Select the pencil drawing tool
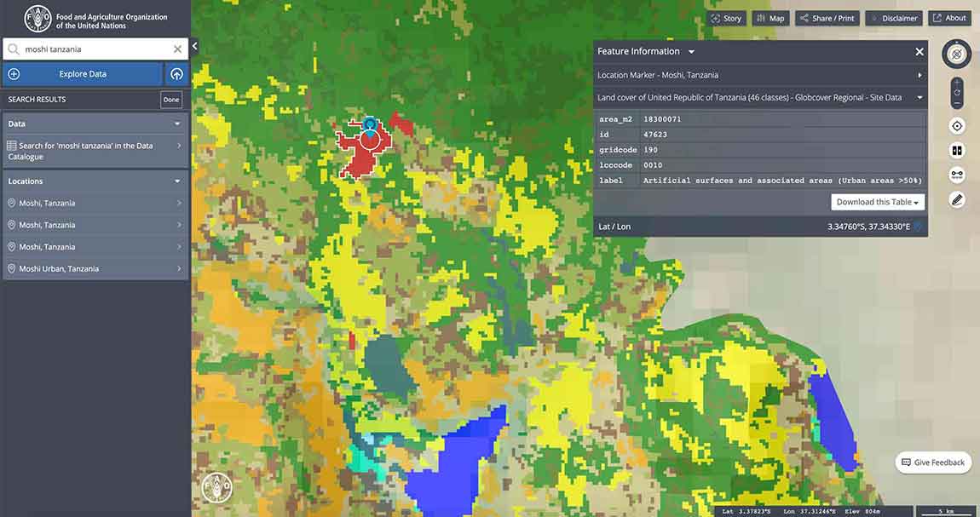980x517 pixels. click(x=956, y=200)
